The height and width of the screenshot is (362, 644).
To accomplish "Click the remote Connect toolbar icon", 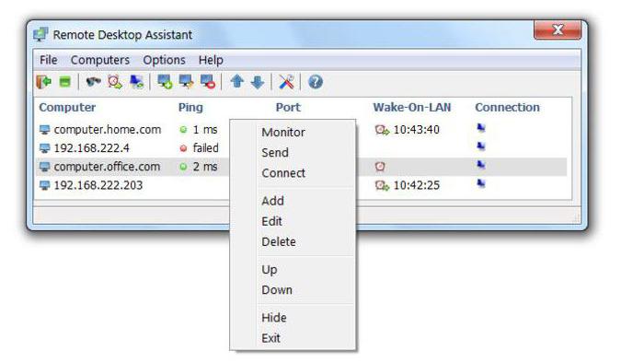I will 136,82.
